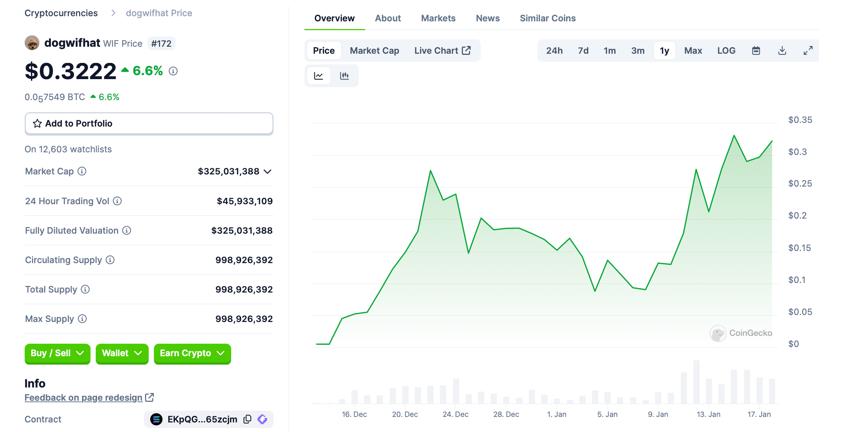Open the calendar date range picker
The width and height of the screenshot is (868, 432).
pos(756,51)
